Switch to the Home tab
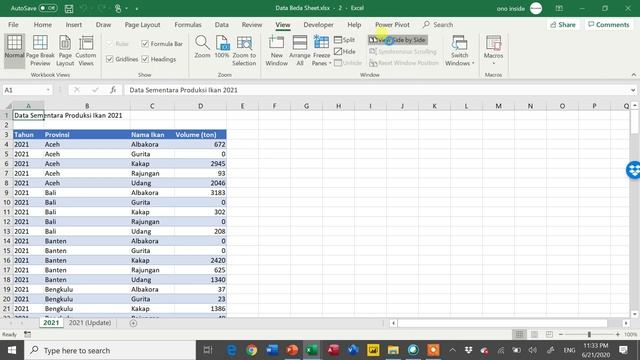640x360 pixels. point(42,24)
